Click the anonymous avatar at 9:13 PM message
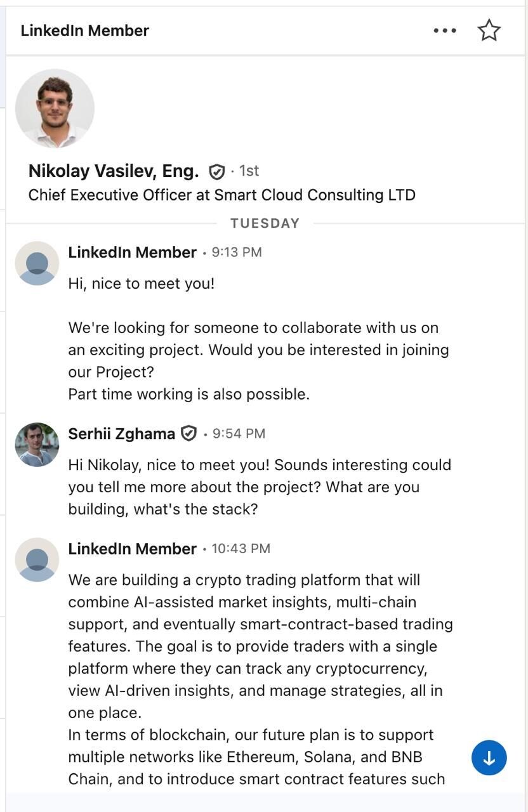The image size is (528, 812). tap(37, 263)
